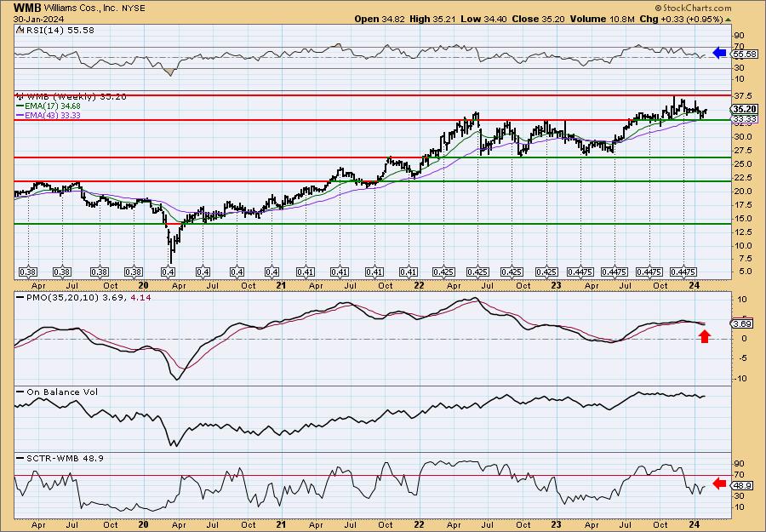This screenshot has width=766, height=532.
Task: Open the StockCharts.com copyright watermark link
Action: coord(693,8)
